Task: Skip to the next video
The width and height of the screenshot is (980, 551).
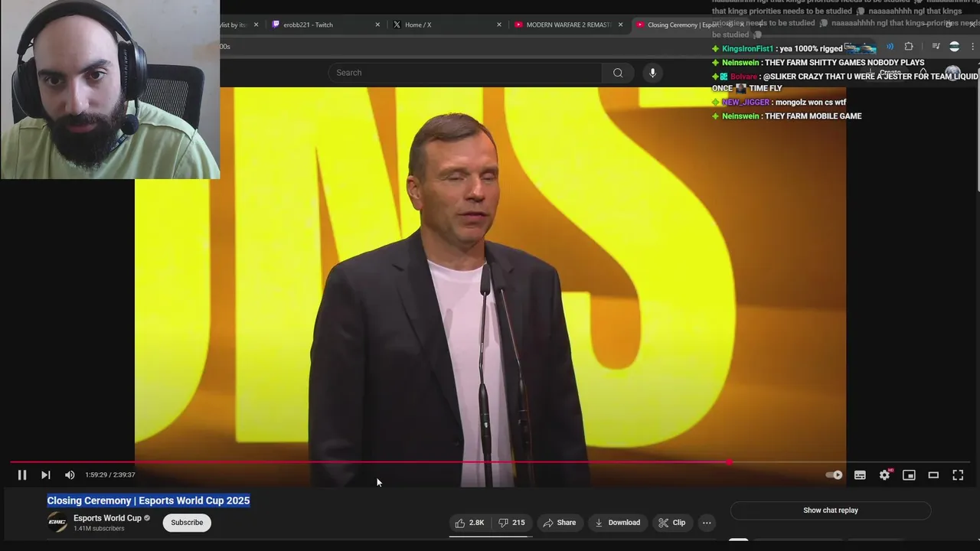Action: pyautogui.click(x=46, y=475)
